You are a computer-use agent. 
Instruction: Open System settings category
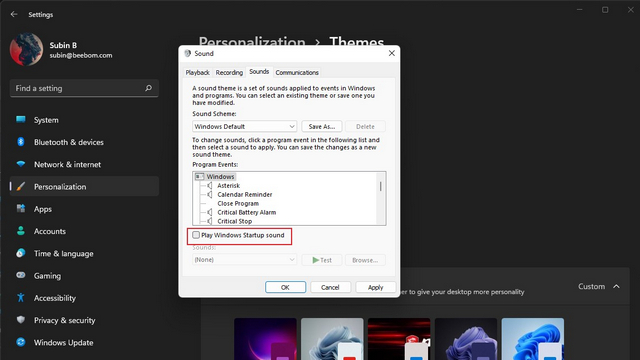84,120
